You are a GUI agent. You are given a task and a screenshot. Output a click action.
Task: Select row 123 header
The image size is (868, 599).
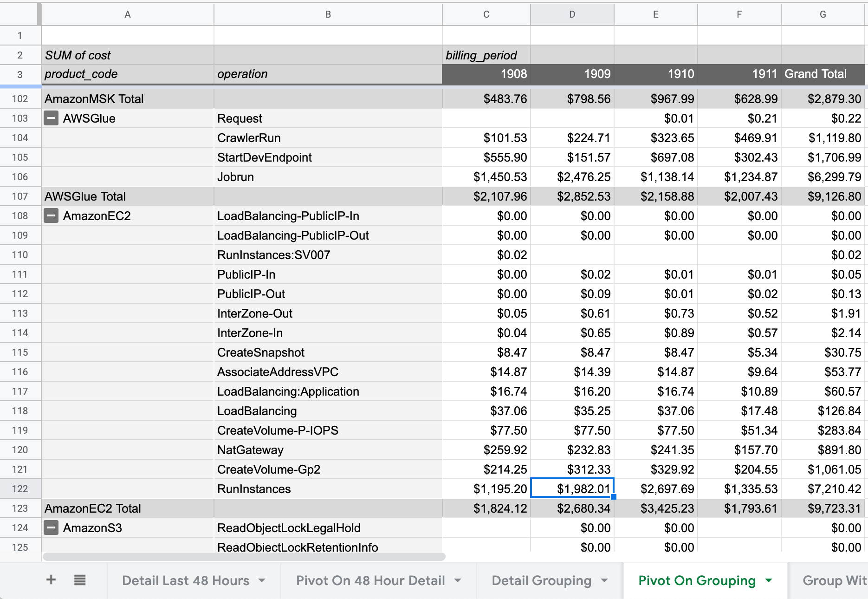[20, 508]
